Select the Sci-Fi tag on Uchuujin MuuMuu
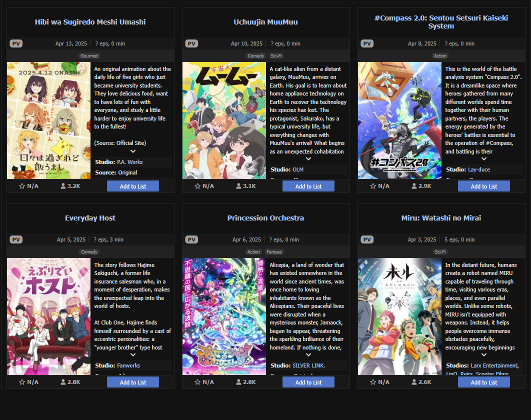 (276, 56)
